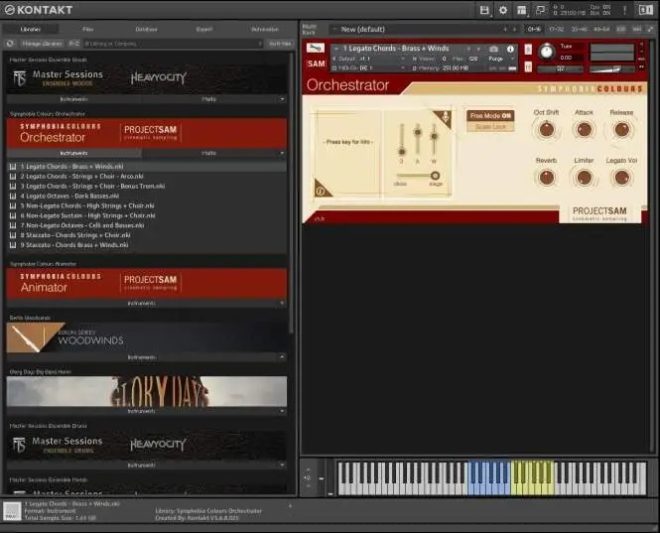The image size is (660, 533).
Task: Open Orchestrator Instruments section
Action: coord(74,153)
